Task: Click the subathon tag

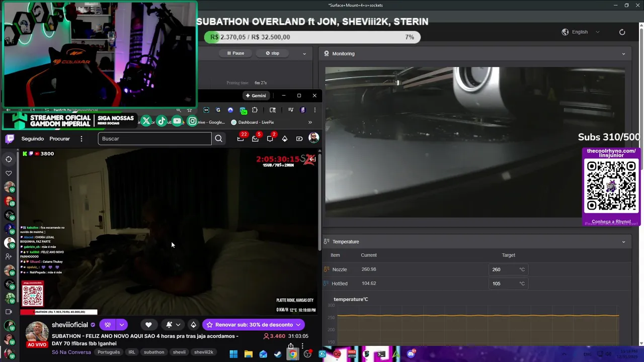Action: click(x=154, y=352)
